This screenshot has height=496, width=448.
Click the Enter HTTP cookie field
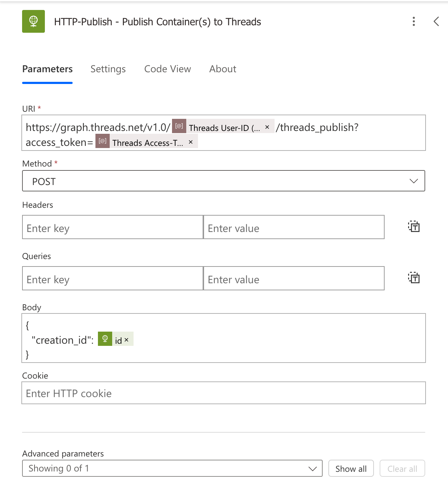point(224,393)
